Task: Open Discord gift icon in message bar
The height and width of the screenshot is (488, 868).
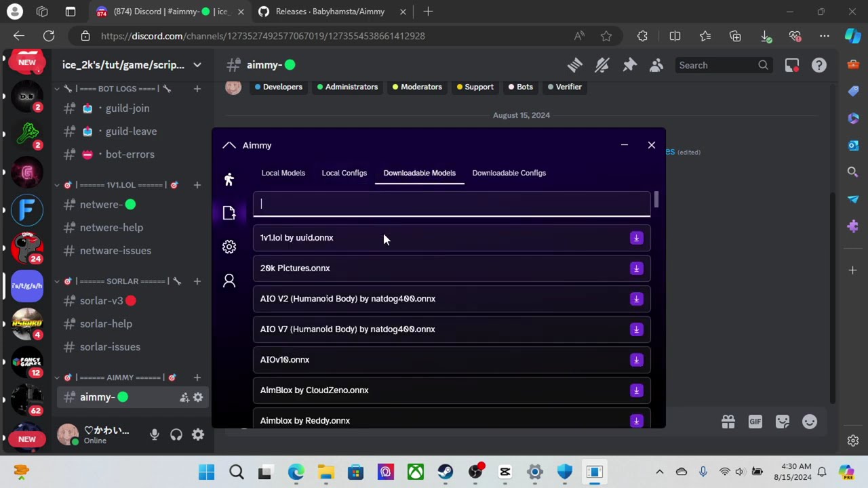Action: pos(728,422)
